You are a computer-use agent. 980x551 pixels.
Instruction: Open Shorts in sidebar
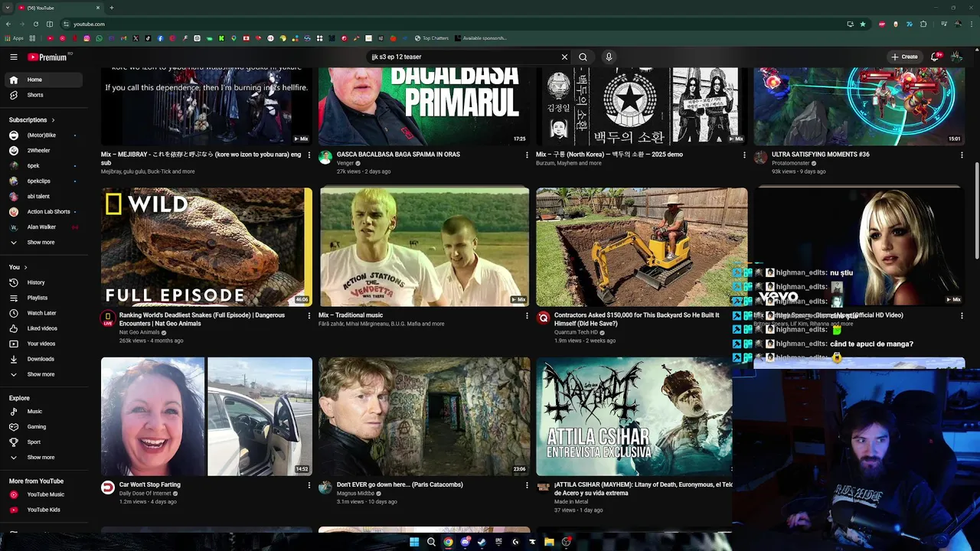click(44, 95)
